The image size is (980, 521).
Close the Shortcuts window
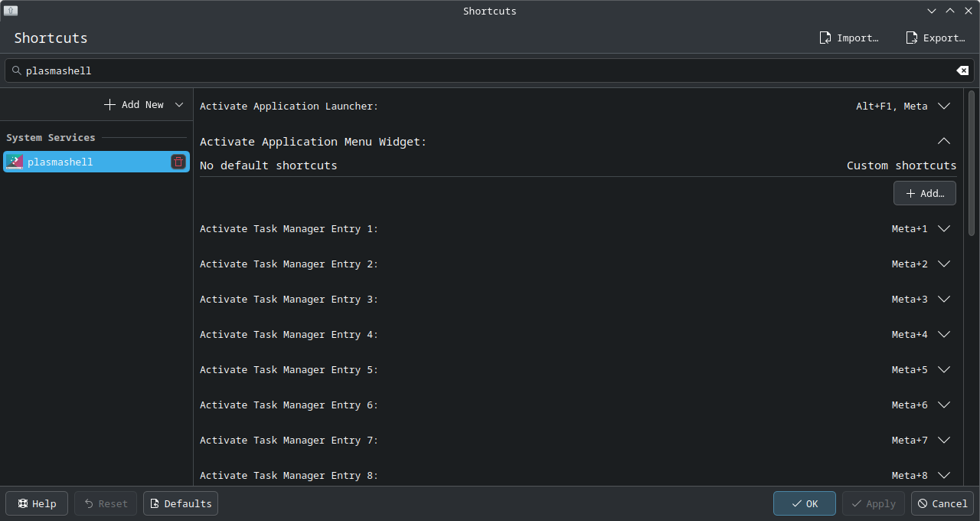[x=969, y=11]
